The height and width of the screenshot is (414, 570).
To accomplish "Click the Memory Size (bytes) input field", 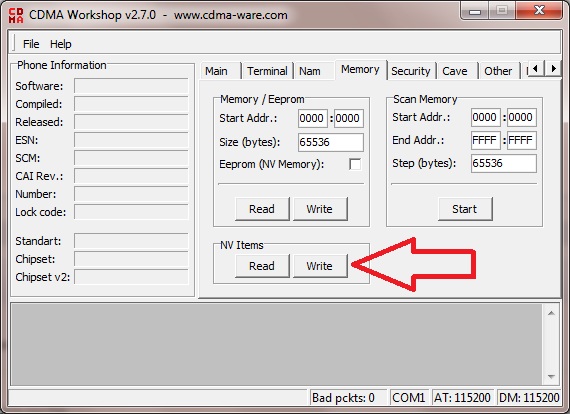I will [x=330, y=142].
